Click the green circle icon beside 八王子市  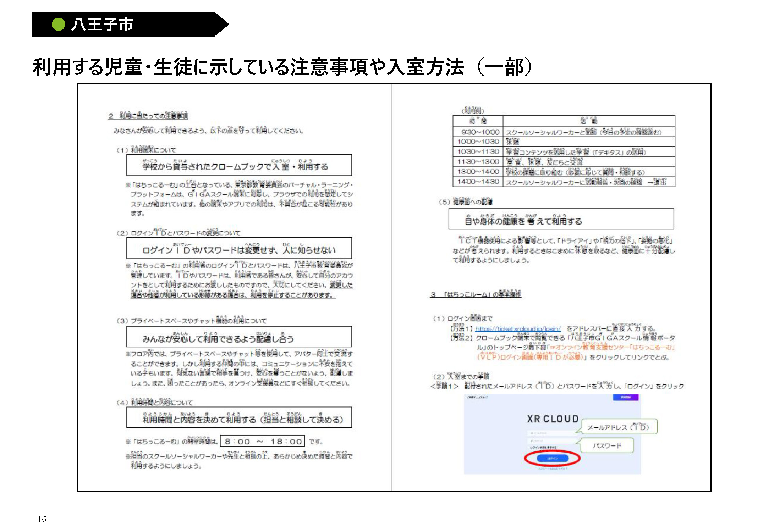tap(59, 24)
